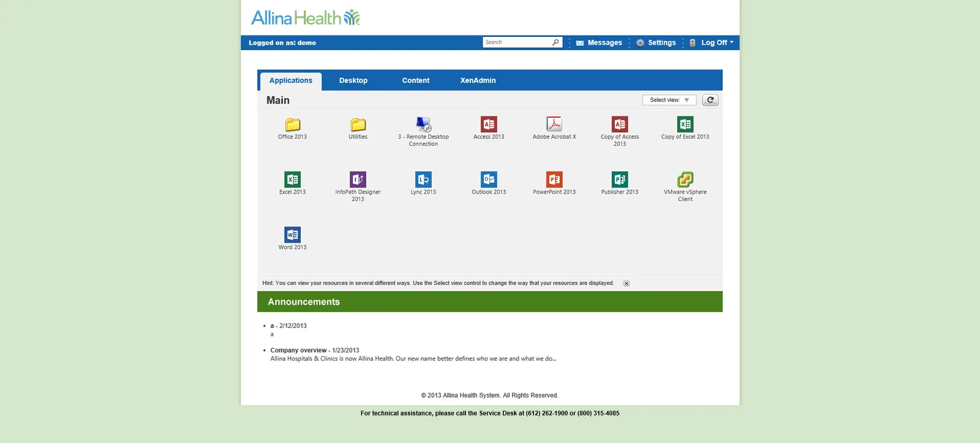The image size is (980, 443).
Task: Open Messages in the top bar
Action: [x=599, y=43]
